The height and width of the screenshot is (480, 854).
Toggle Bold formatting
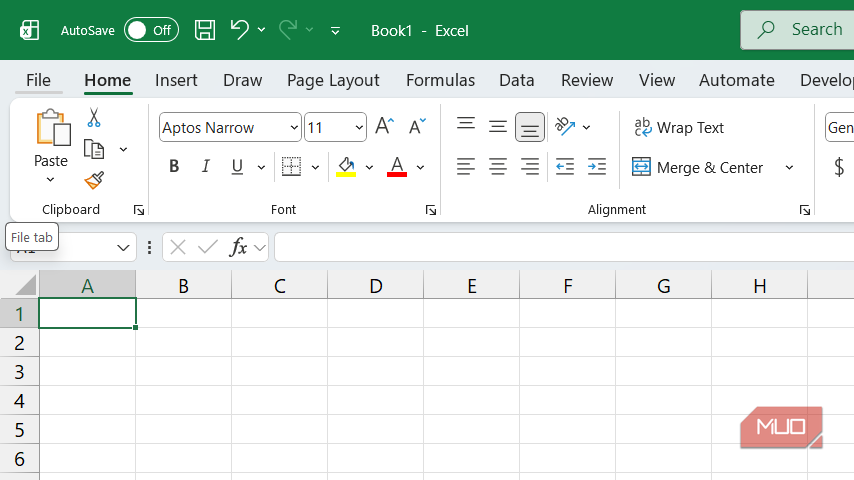(x=174, y=166)
